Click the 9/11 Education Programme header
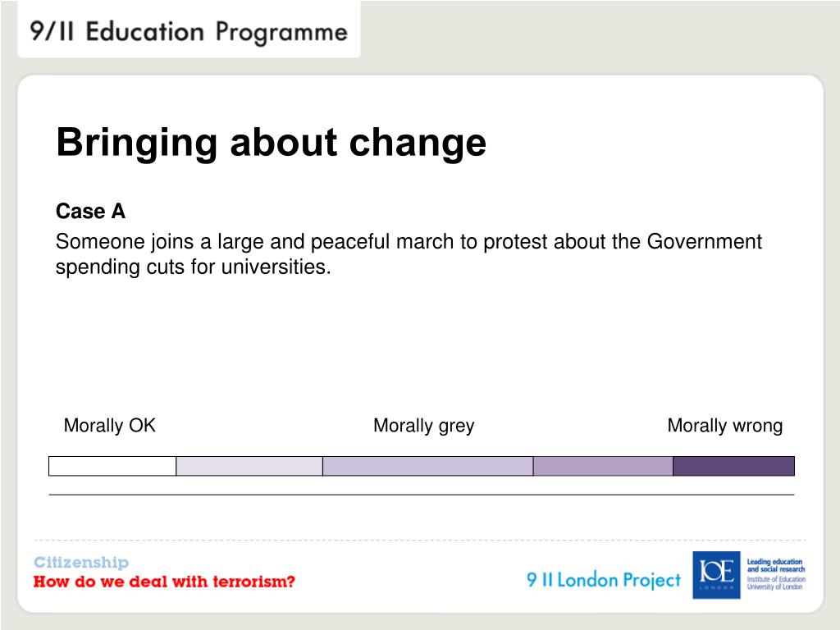Viewport: 840px width, 630px height. click(x=189, y=31)
